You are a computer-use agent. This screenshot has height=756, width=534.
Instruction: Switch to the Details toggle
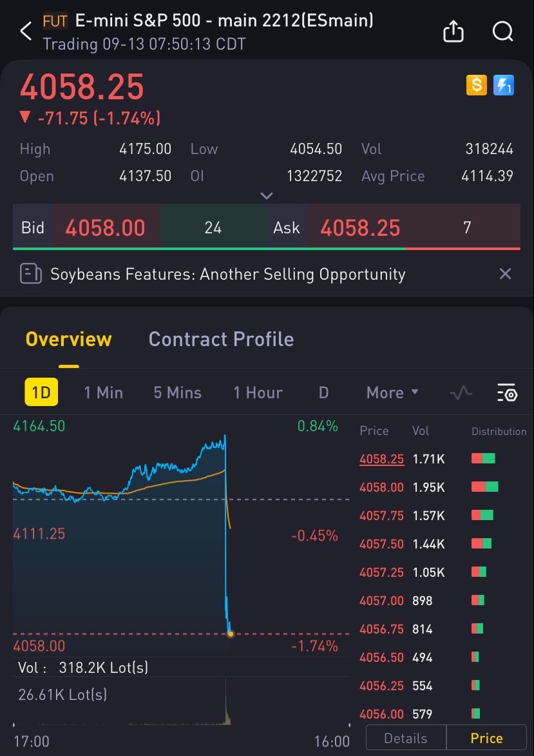pos(406,738)
